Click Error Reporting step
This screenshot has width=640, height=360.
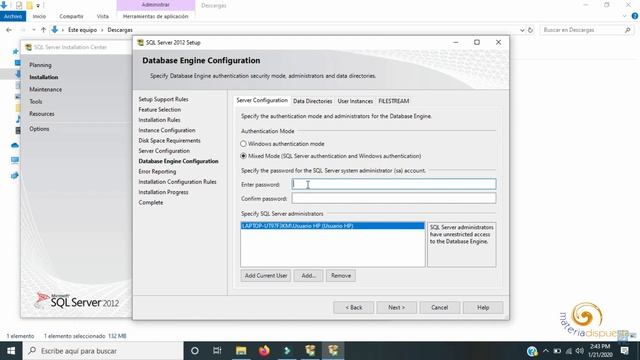click(x=157, y=171)
